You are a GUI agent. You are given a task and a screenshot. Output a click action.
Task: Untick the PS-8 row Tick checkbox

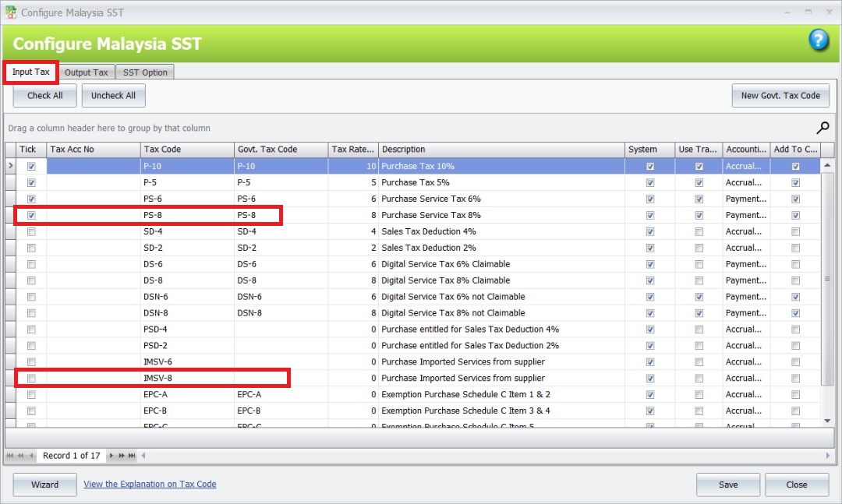31,215
